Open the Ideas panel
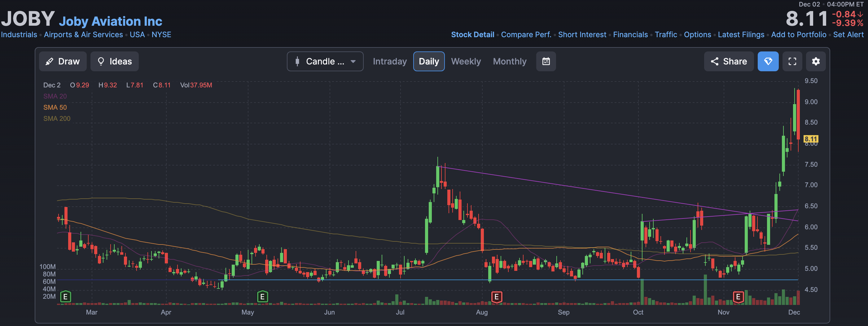Image resolution: width=868 pixels, height=326 pixels. (x=115, y=61)
